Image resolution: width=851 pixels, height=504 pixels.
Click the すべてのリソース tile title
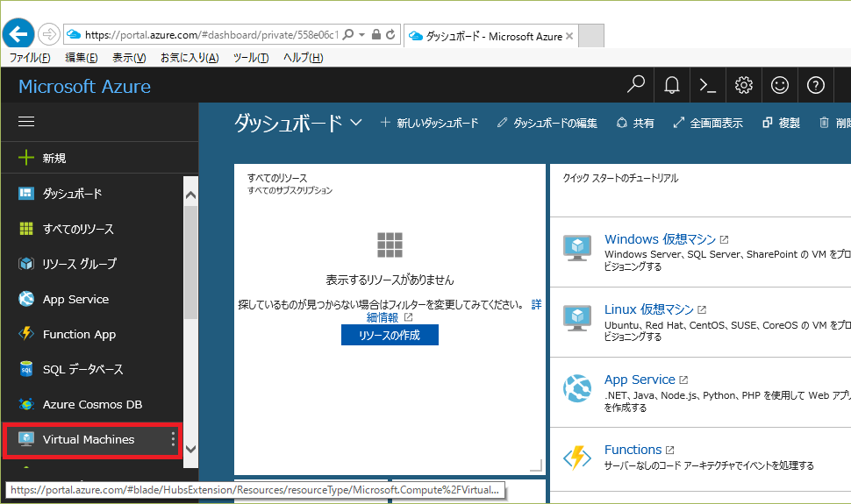(277, 178)
